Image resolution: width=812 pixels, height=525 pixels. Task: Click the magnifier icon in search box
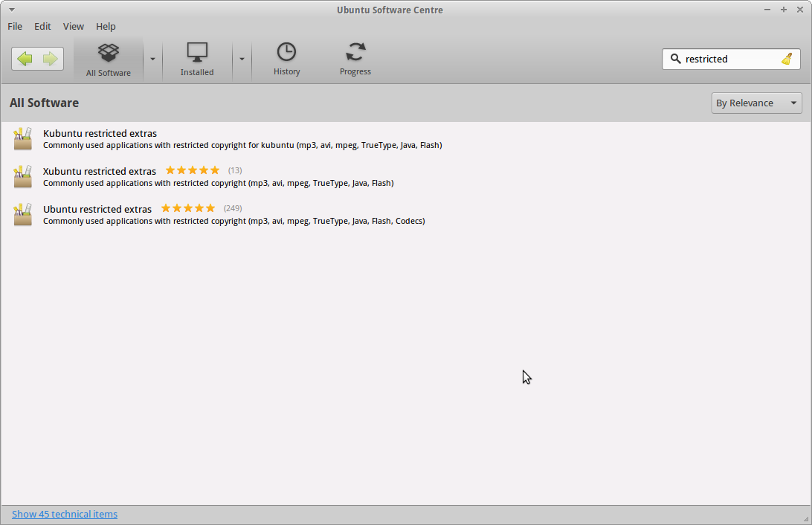click(x=675, y=59)
